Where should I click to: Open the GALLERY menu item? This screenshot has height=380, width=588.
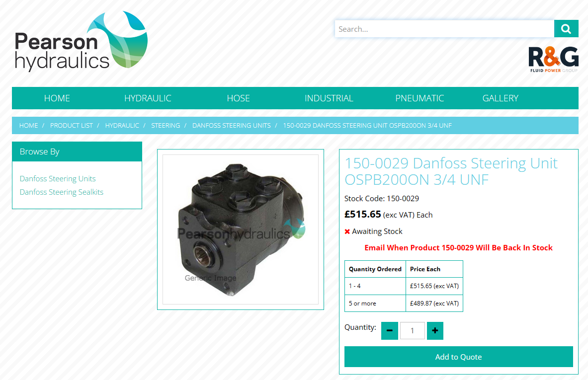(x=500, y=98)
